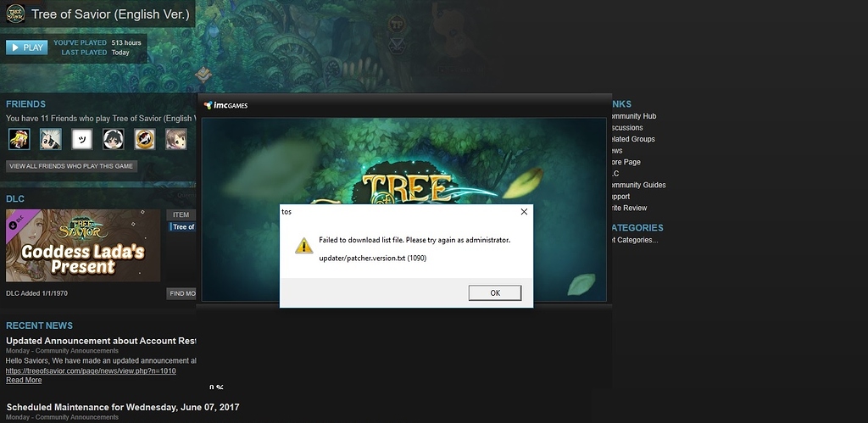Viewport: 868px width, 423px height.
Task: Open the fourth friend avatar with black hair
Action: pyautogui.click(x=113, y=139)
